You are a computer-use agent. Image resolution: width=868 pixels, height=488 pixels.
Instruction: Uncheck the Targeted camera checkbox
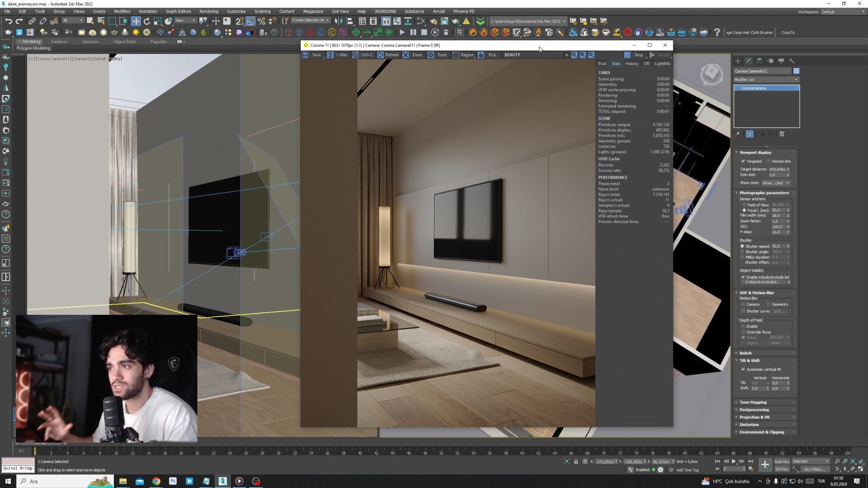tap(743, 161)
